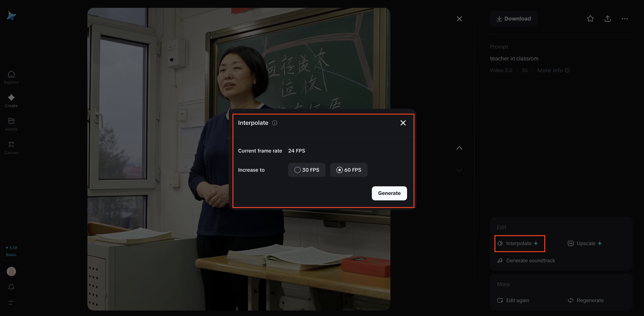Screen dimensions: 644x316
Task: Go to the Assets folder
Action: 11,124
